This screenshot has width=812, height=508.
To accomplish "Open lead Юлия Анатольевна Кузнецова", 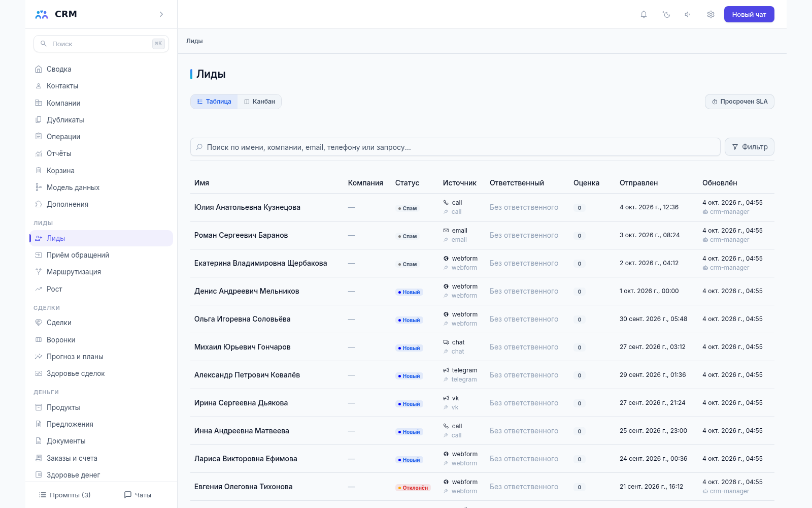I will coord(247,207).
